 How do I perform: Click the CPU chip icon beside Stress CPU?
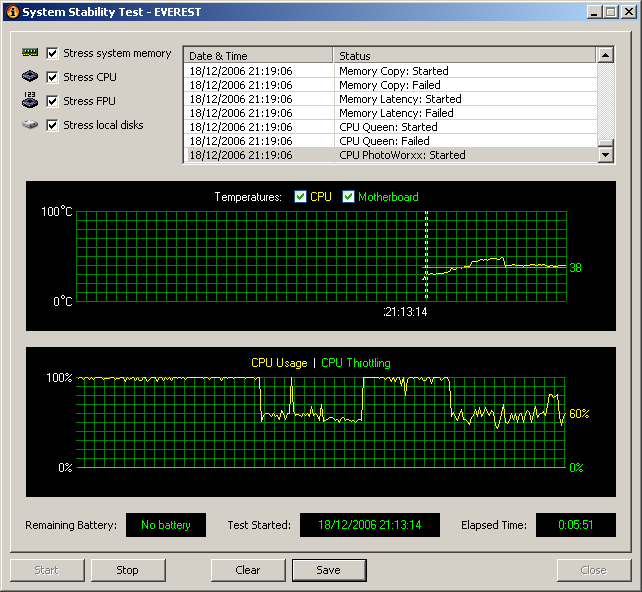[x=30, y=76]
